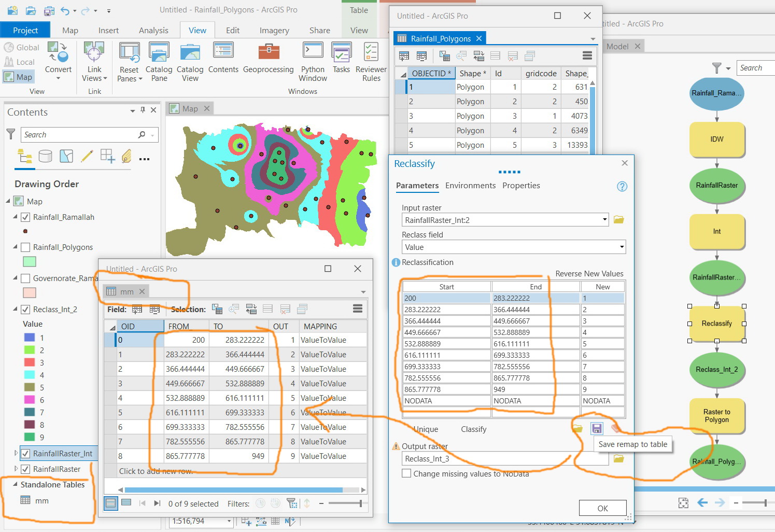Expand the RainfallRaster_Int layer

16,453
